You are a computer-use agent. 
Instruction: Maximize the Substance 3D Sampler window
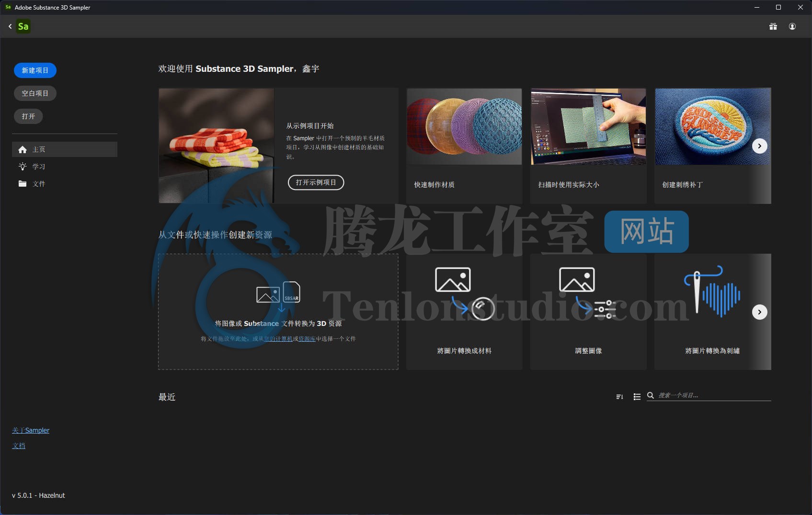click(778, 7)
